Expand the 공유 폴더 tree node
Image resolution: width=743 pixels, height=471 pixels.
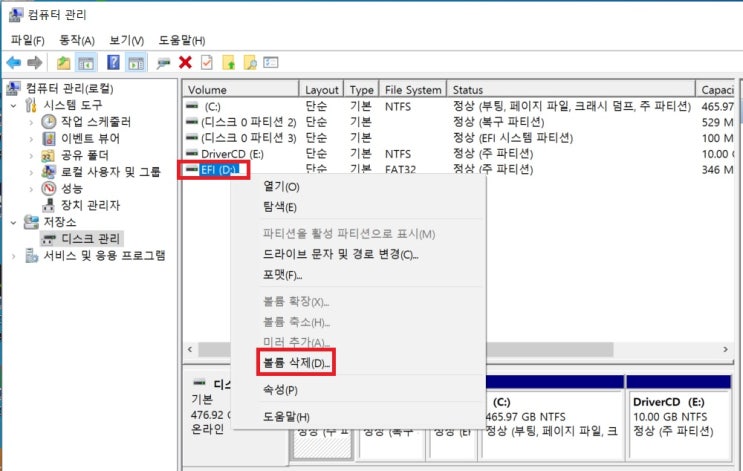pos(31,155)
